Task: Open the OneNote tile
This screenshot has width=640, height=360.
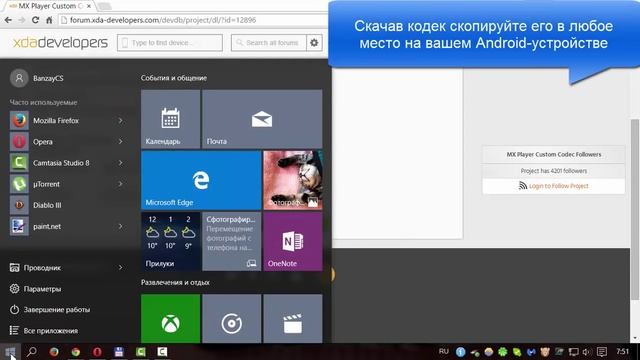Action: click(293, 241)
